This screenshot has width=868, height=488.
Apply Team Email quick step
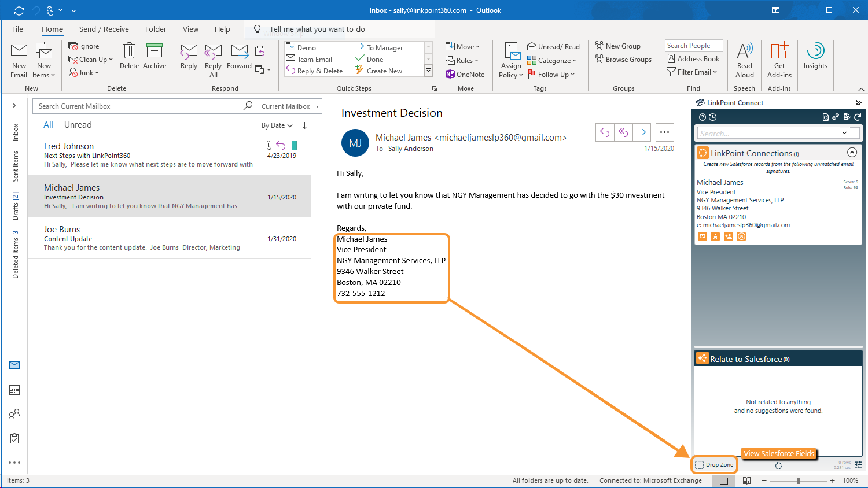pyautogui.click(x=309, y=59)
